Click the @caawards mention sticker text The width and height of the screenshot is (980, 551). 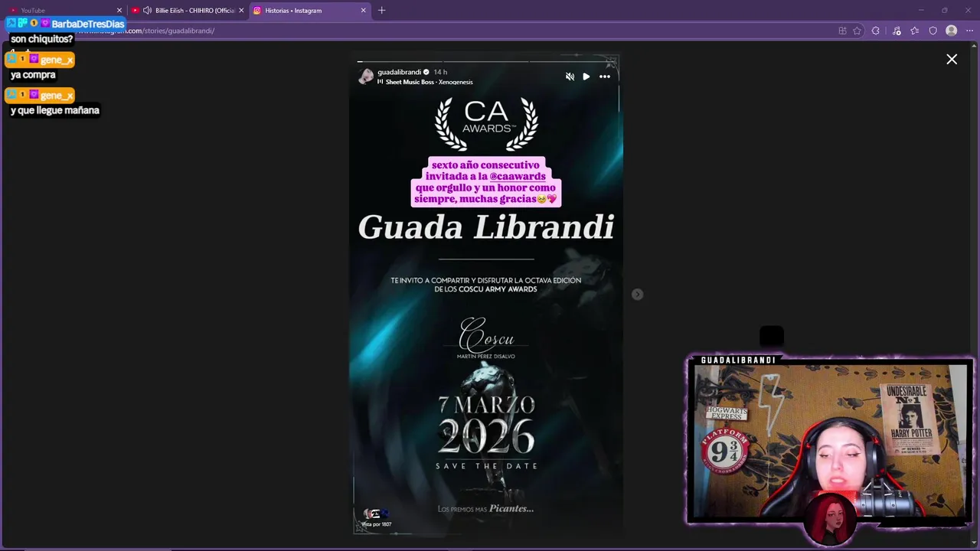coord(518,176)
